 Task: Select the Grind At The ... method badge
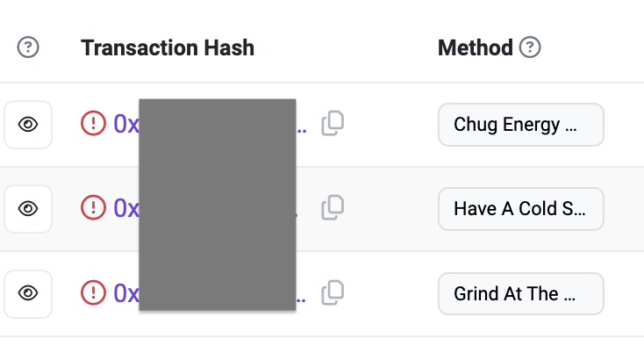click(521, 293)
